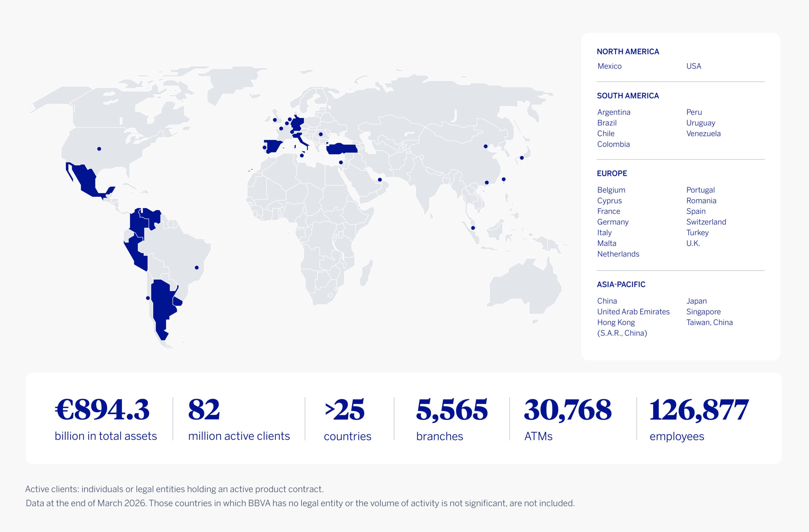Click the USA dot marker on map

tap(99, 149)
